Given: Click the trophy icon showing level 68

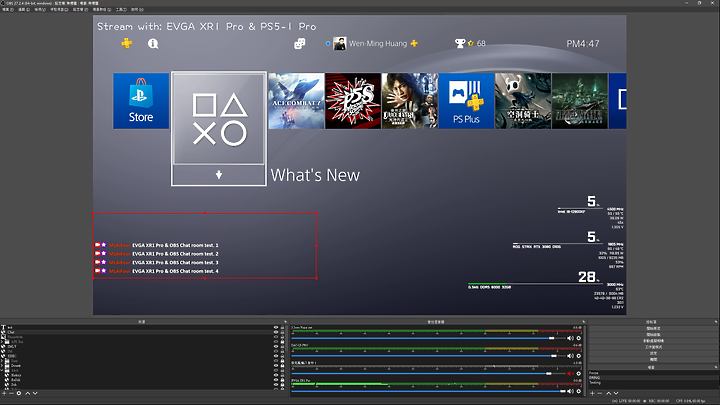Looking at the screenshot, I should 460,43.
